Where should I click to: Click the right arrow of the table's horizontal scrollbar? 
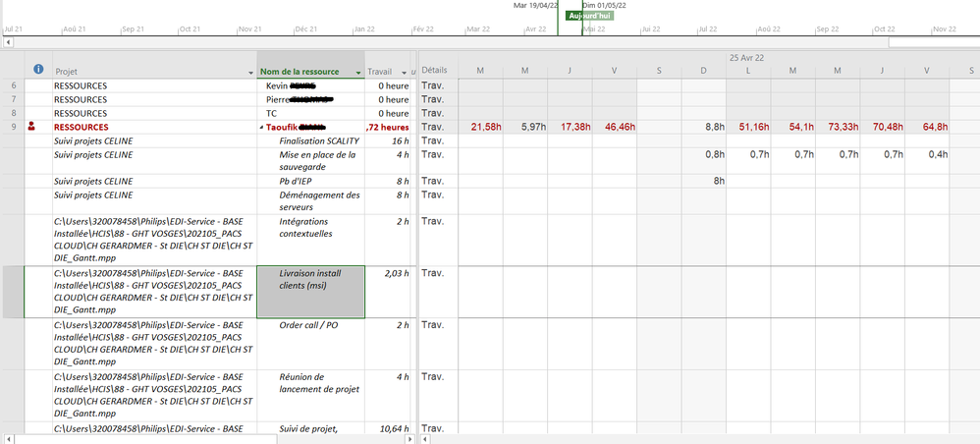click(410, 440)
